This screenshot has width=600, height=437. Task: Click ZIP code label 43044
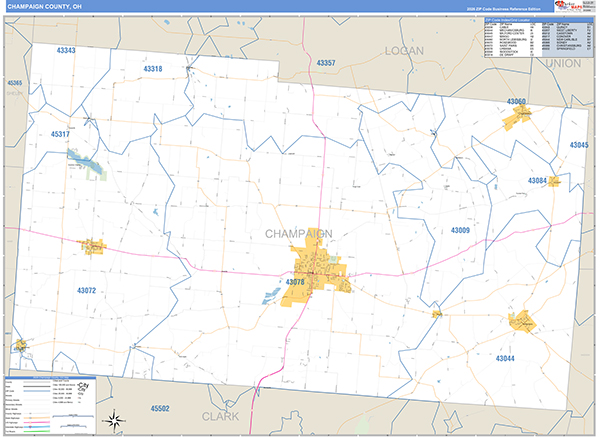505,359
